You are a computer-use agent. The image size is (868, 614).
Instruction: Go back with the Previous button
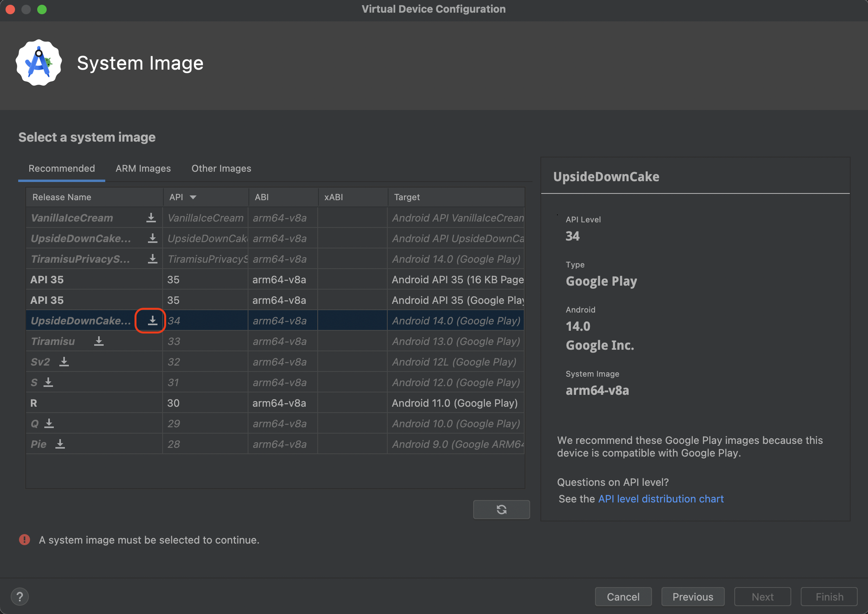click(693, 597)
